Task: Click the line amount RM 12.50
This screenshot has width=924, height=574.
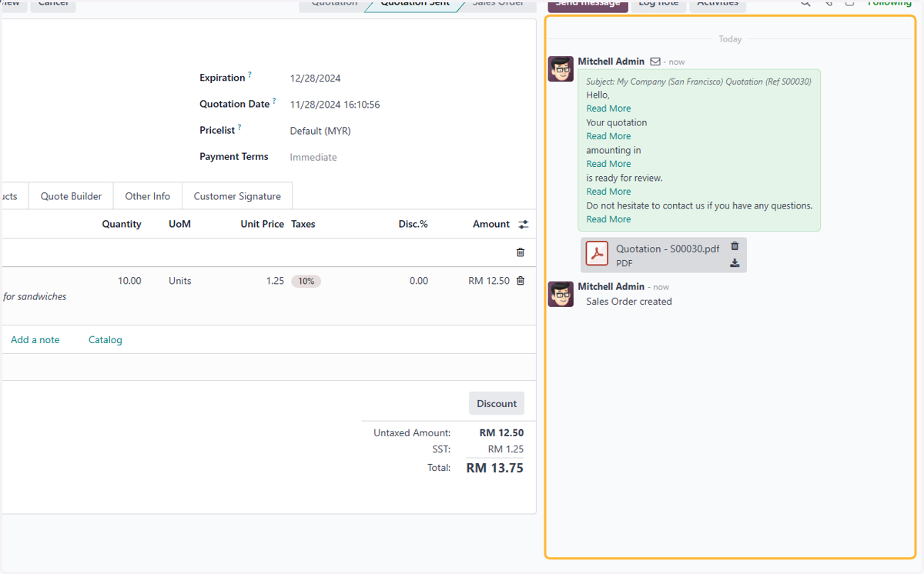Action: [489, 281]
